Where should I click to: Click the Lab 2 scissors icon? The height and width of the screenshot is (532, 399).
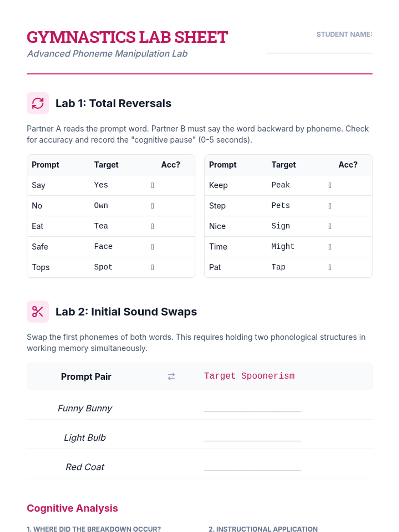38,312
